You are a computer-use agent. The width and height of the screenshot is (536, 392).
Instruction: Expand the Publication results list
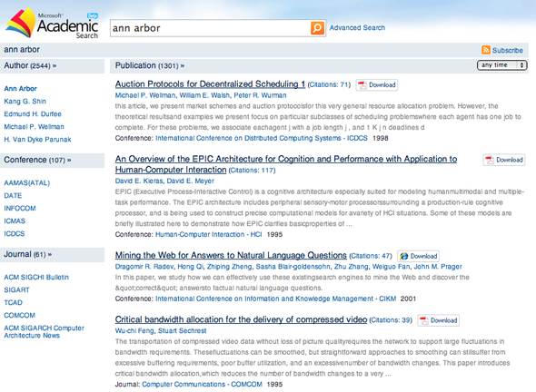click(x=183, y=66)
